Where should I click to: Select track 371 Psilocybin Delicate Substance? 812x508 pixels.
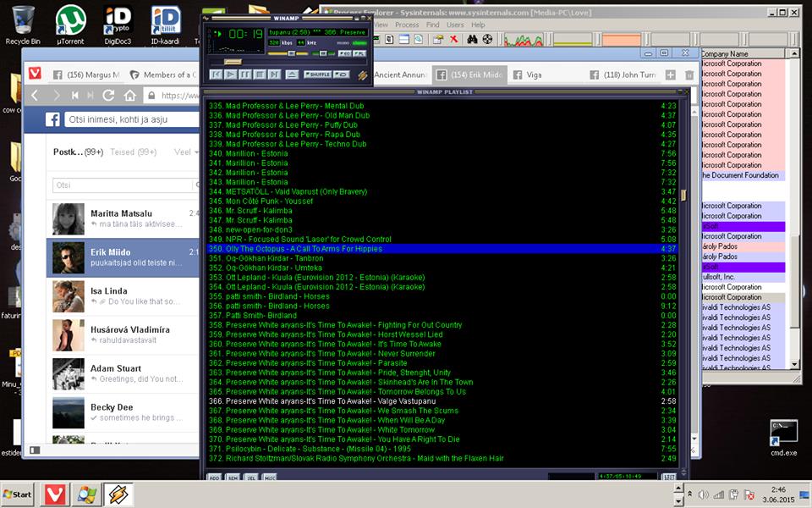tap(442, 449)
